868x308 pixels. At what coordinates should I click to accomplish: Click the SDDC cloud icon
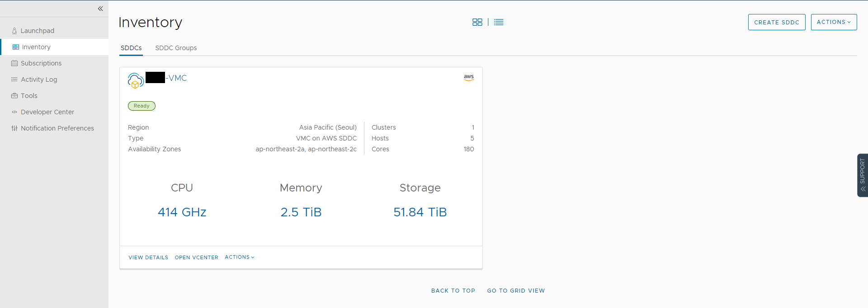tap(136, 81)
